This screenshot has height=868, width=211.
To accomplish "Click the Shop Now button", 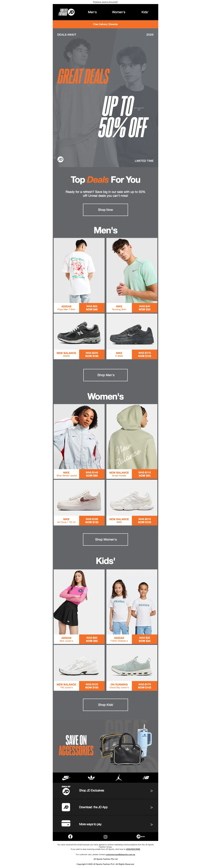I will pos(105,210).
